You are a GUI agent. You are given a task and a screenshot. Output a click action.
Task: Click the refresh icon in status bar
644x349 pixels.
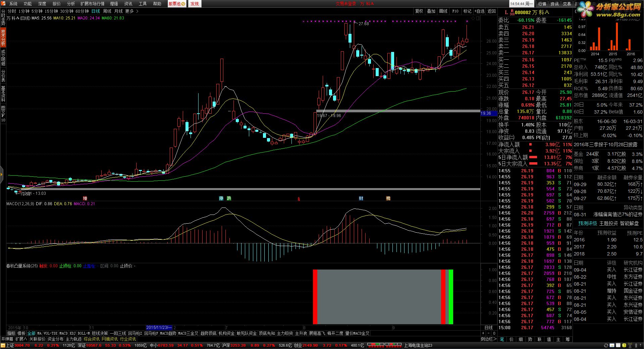tap(606, 345)
